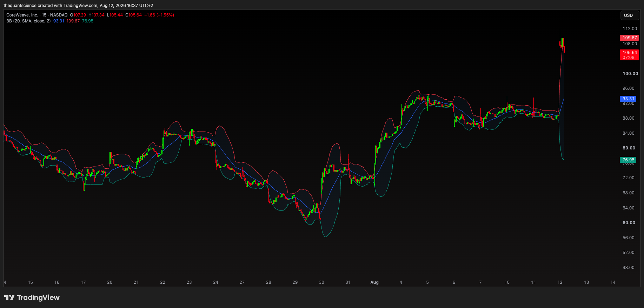Click the 48.00 price axis value
Viewport: 644px width, 308px height.
point(629,268)
